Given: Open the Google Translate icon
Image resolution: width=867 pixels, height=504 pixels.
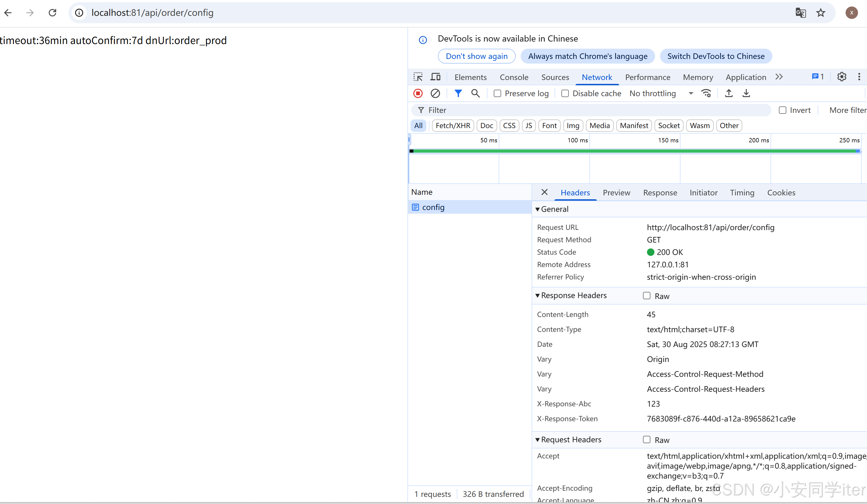Looking at the screenshot, I should (801, 13).
